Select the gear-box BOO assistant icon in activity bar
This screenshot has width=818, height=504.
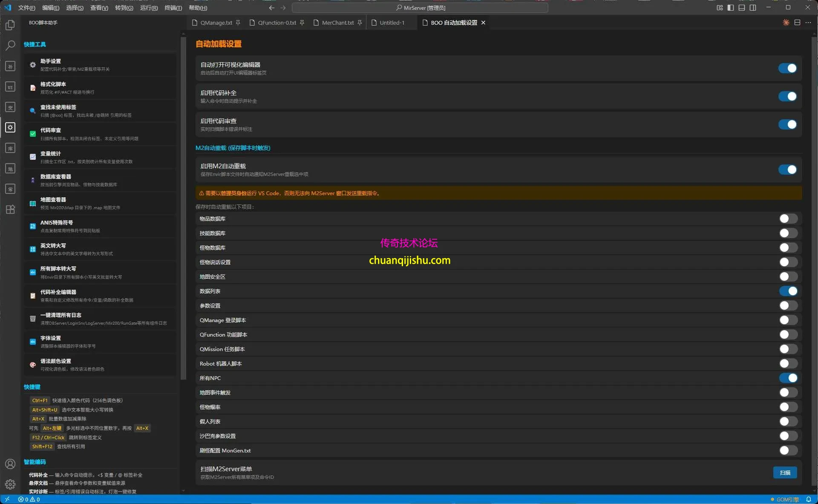pyautogui.click(x=10, y=127)
